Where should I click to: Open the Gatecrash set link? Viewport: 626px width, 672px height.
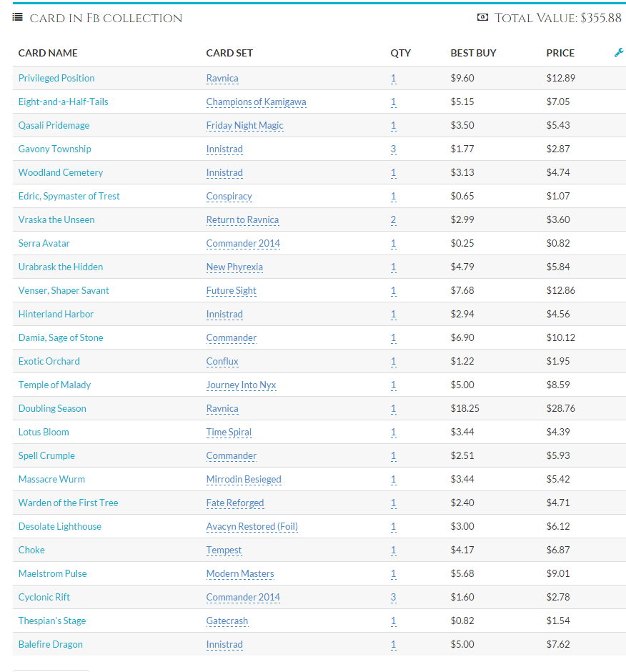[x=227, y=621]
